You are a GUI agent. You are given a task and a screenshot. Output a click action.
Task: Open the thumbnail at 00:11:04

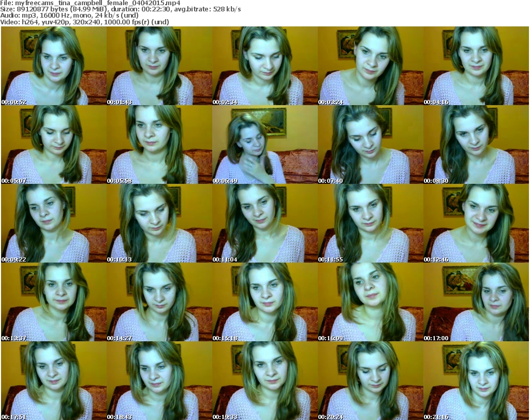tap(265, 223)
